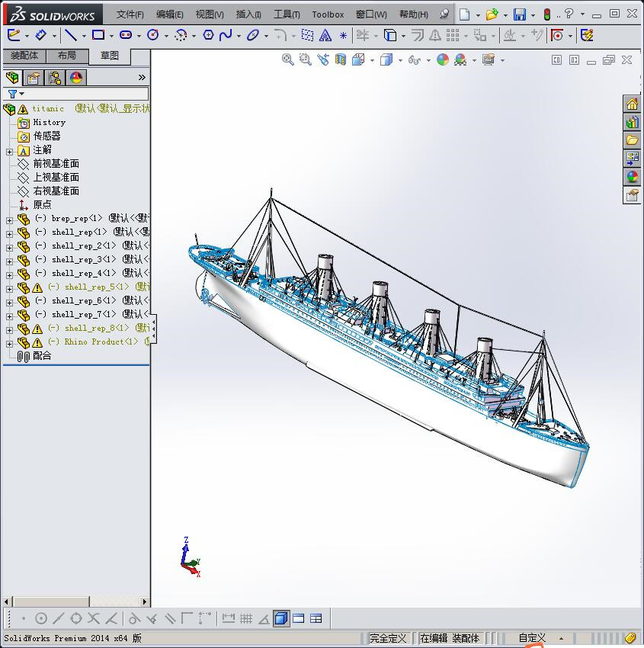
Task: Switch to the 装配体 tab
Action: tap(24, 56)
